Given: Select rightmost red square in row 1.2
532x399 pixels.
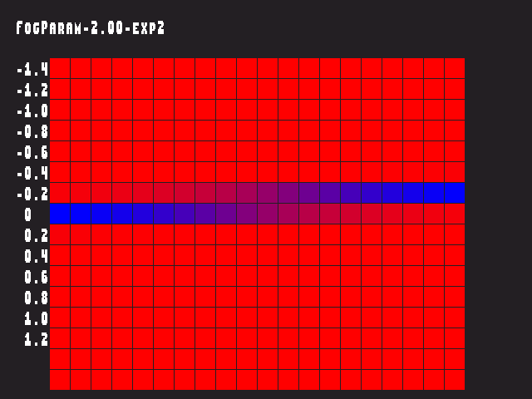Looking at the screenshot, I should point(455,338).
